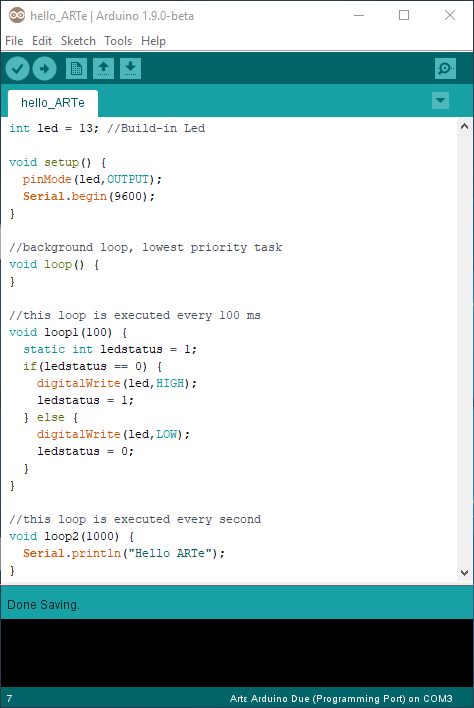Click the editor scrollbar down arrow
The image size is (474, 708).
tap(464, 573)
